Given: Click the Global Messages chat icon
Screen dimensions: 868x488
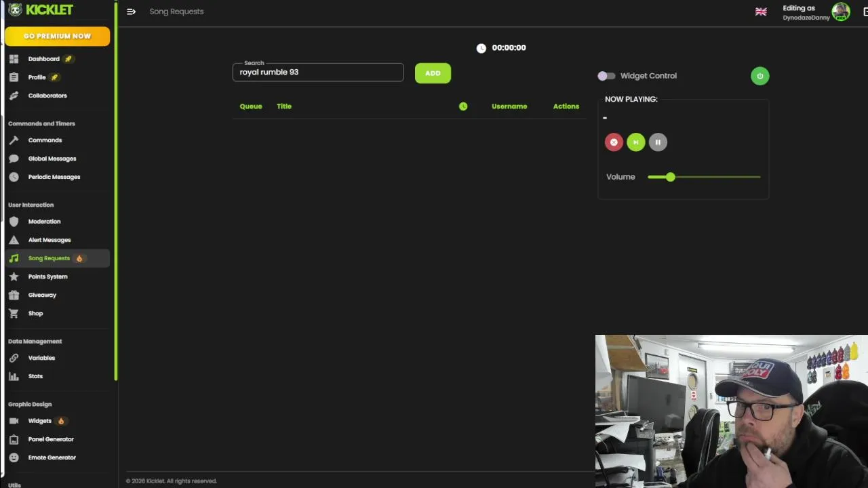Looking at the screenshot, I should click(x=14, y=159).
